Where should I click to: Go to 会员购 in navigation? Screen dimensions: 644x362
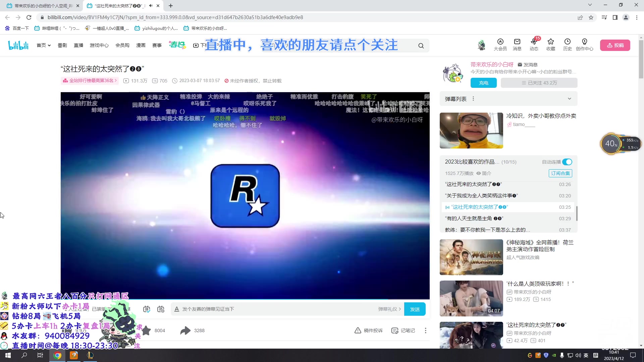point(122,45)
